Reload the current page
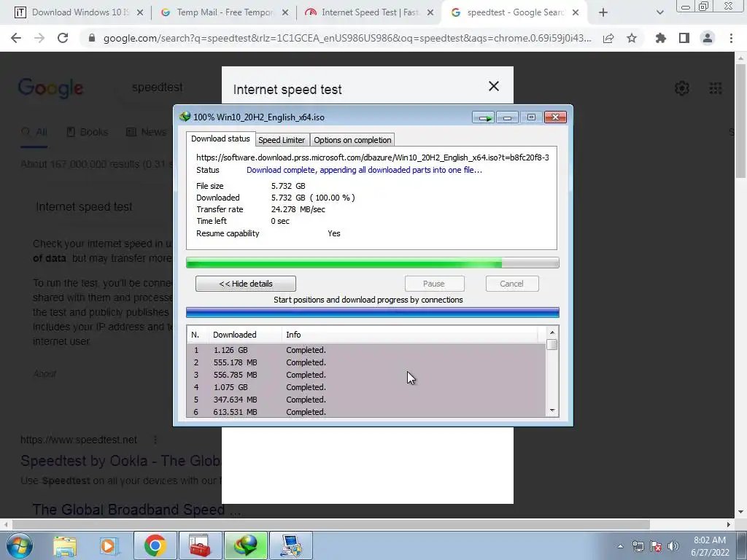747x560 pixels. pyautogui.click(x=63, y=38)
